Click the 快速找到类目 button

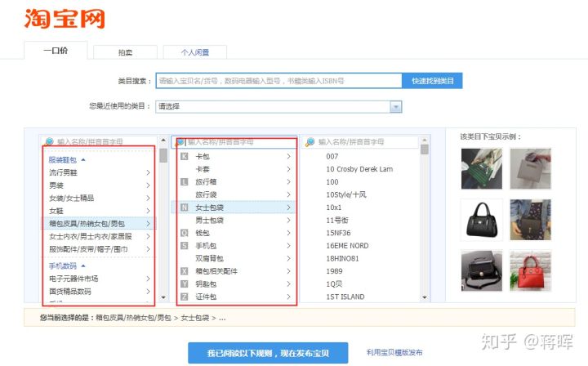pyautogui.click(x=432, y=81)
